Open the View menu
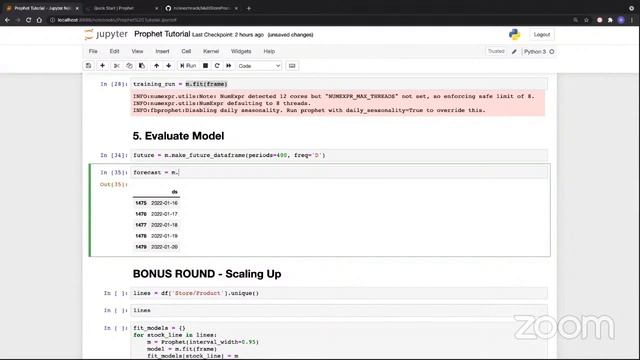 click(137, 51)
